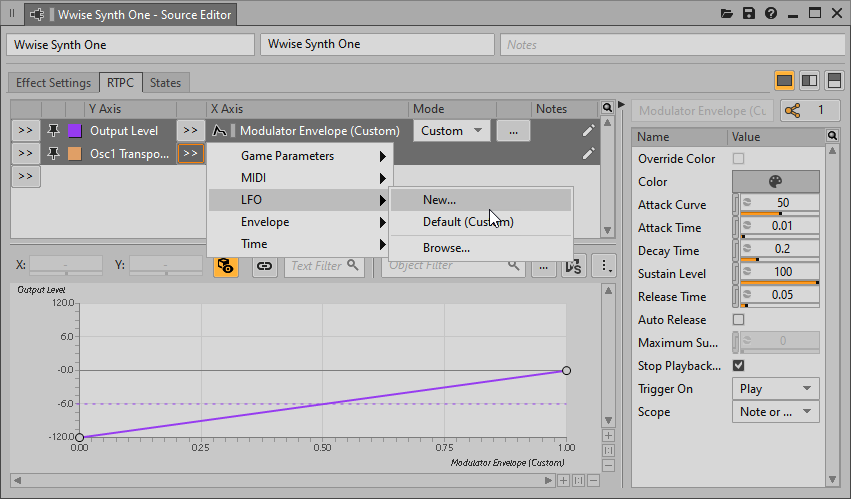Viewport: 851px width, 499px height.
Task: Click the save disk icon
Action: coord(749,14)
